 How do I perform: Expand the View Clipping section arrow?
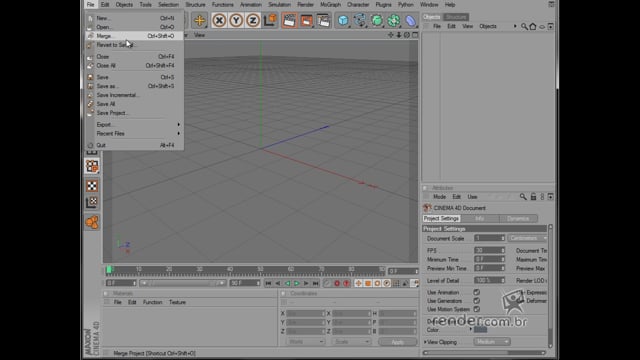[425, 342]
